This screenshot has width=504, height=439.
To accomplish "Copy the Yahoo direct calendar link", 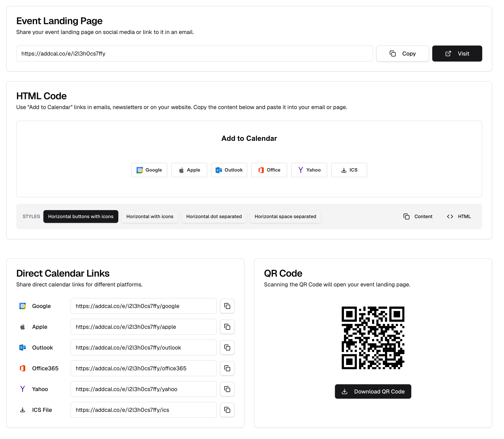I will [227, 389].
